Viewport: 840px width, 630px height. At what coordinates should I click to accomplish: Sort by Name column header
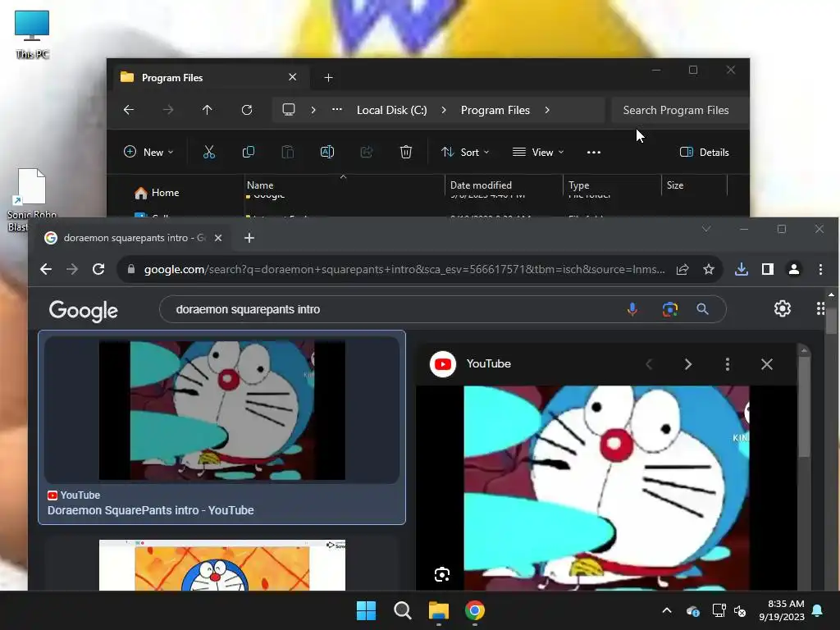(x=260, y=185)
